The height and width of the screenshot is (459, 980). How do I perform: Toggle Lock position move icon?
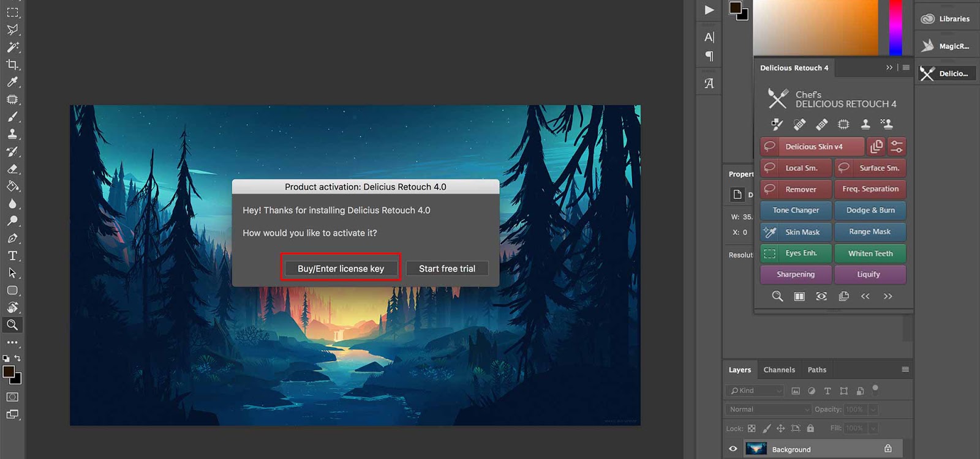781,428
